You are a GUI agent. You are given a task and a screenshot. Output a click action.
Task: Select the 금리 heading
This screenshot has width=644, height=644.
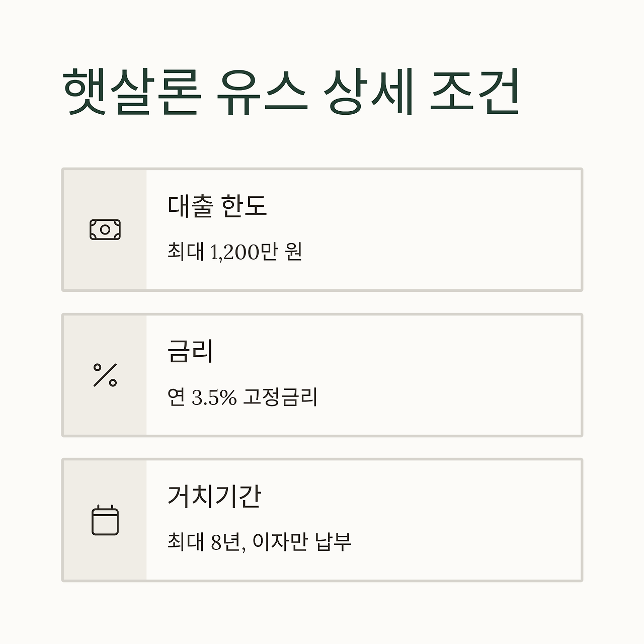(190, 351)
